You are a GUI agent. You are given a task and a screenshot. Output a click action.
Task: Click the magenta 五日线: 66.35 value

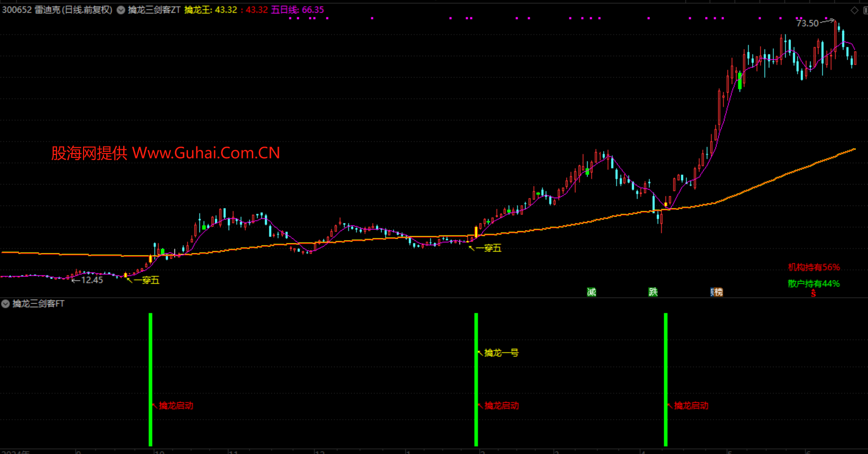(297, 10)
